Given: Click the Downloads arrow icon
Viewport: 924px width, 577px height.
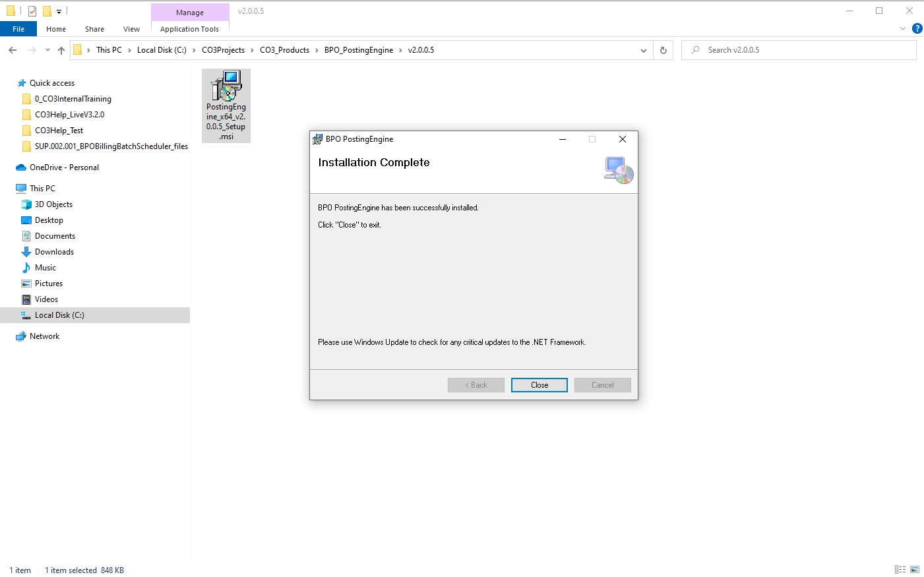Looking at the screenshot, I should pyautogui.click(x=26, y=252).
